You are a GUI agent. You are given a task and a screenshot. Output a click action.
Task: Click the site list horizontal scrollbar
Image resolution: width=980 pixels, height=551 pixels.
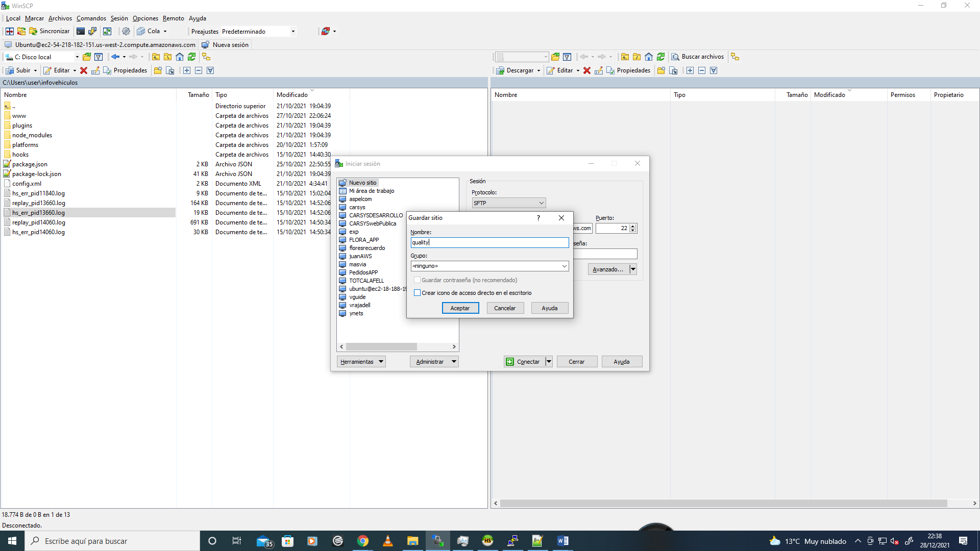381,347
